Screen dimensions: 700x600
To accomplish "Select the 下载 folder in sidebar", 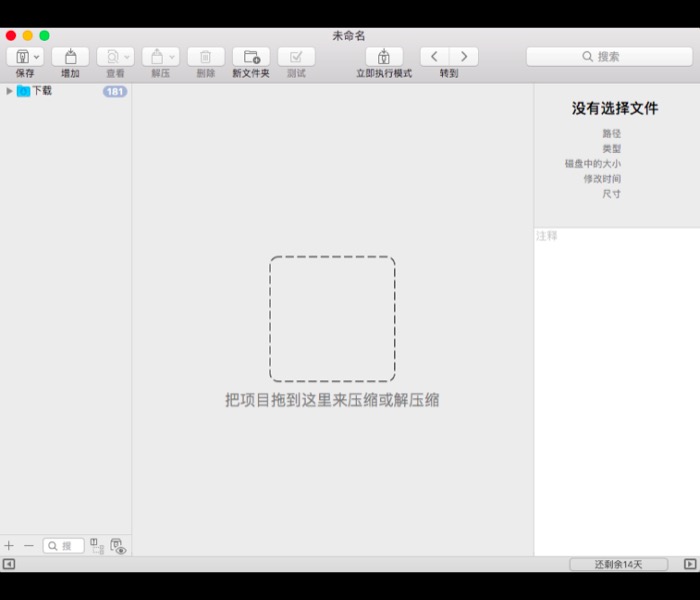I will click(41, 91).
